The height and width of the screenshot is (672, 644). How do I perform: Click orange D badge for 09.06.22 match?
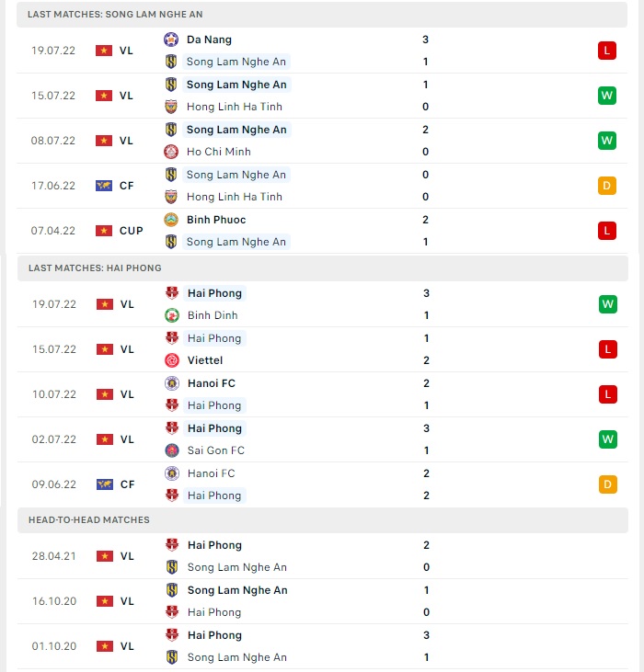coord(607,484)
